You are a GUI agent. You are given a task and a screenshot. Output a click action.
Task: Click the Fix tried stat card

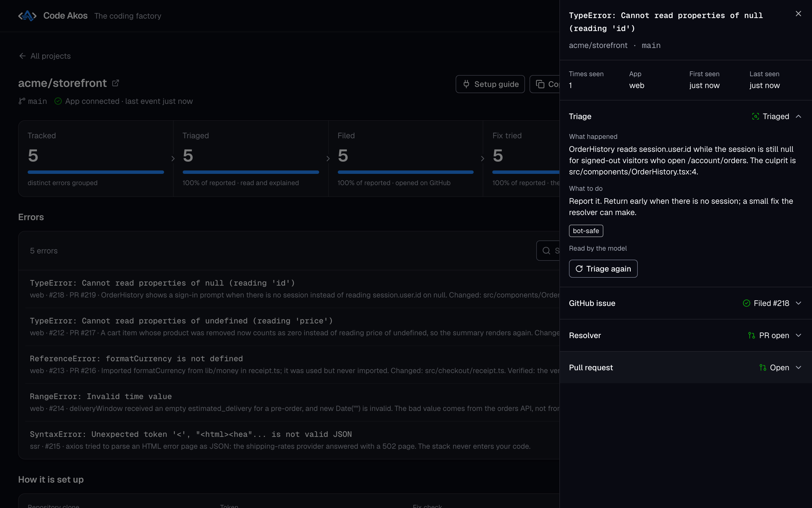(x=521, y=159)
